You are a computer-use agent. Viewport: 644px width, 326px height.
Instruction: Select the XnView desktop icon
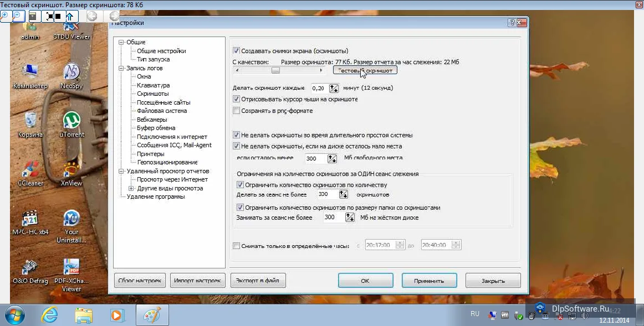(71, 173)
